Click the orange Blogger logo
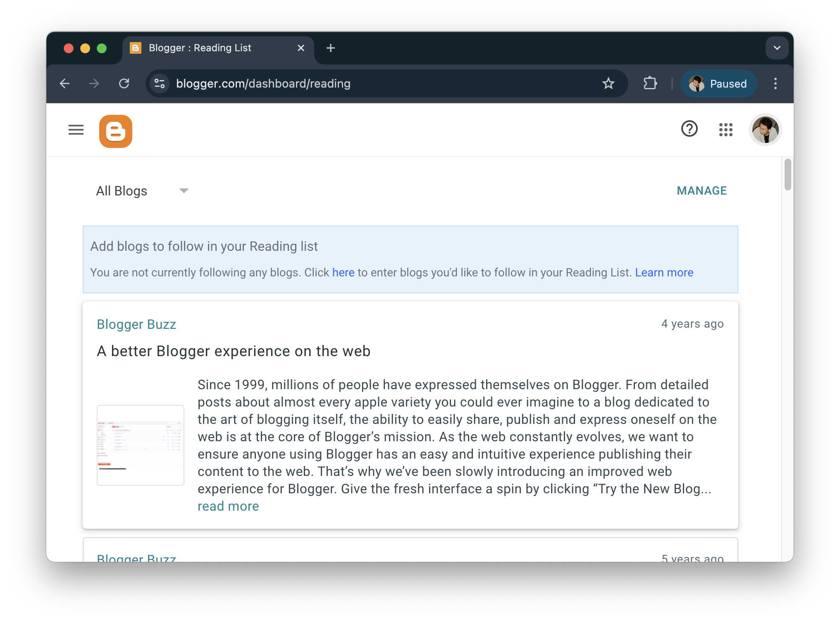 pos(116,131)
